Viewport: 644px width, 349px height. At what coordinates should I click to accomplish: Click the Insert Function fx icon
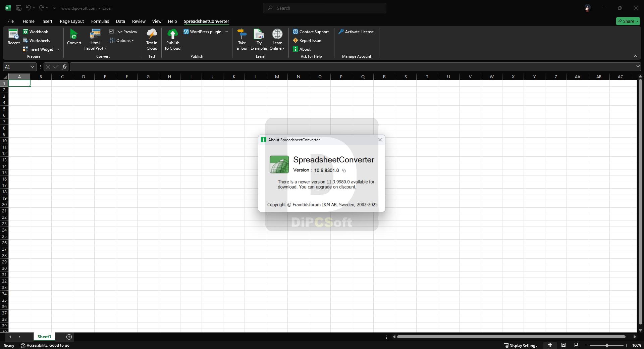(64, 67)
